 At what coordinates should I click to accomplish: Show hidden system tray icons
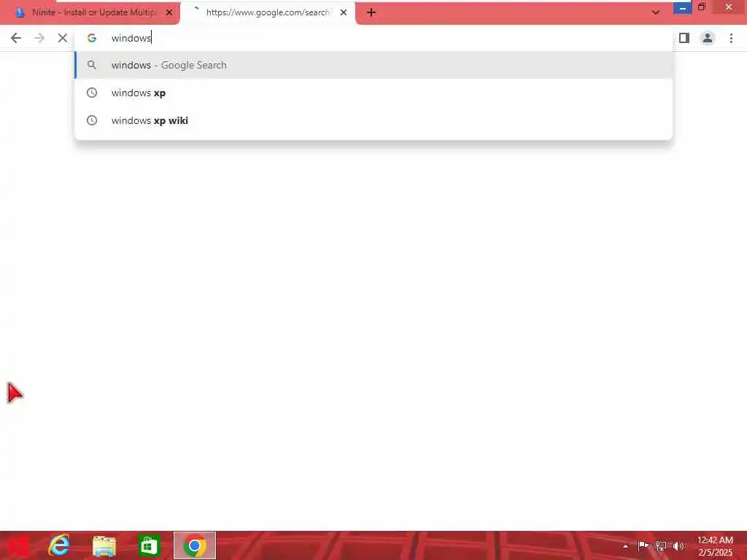pos(625,545)
